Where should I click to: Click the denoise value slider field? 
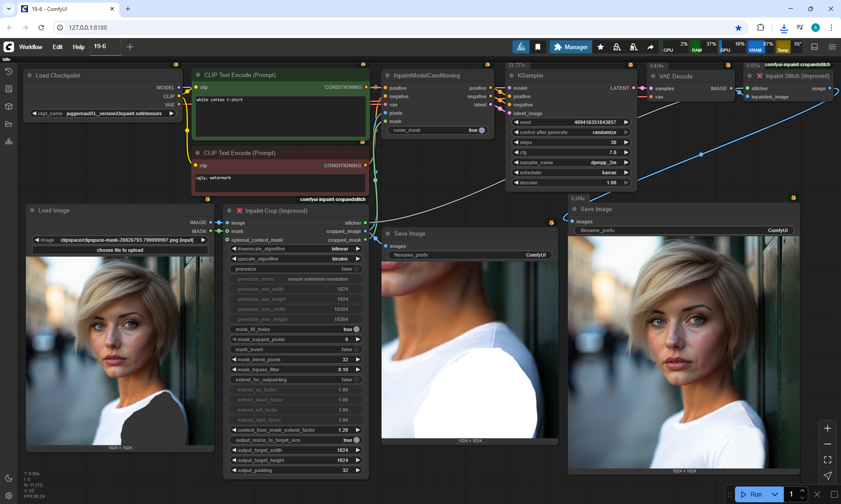tap(571, 183)
